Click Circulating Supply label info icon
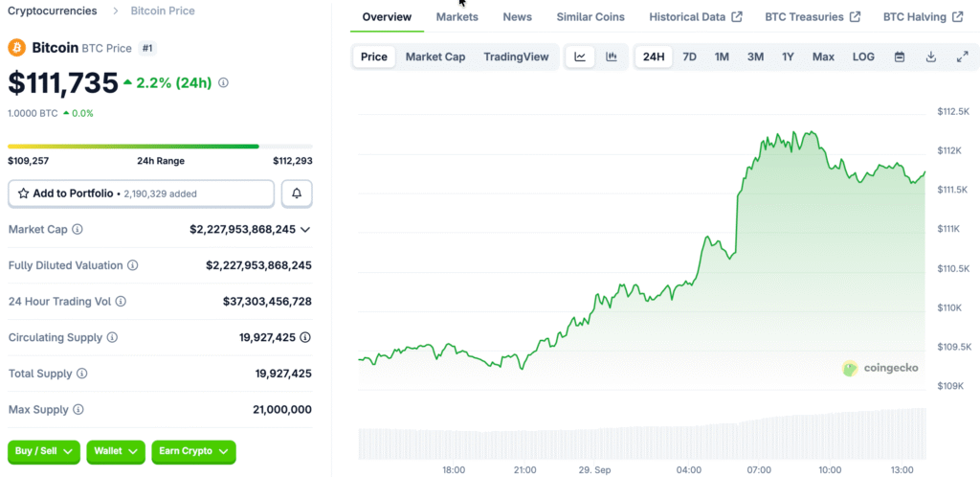The height and width of the screenshot is (477, 980). point(112,337)
